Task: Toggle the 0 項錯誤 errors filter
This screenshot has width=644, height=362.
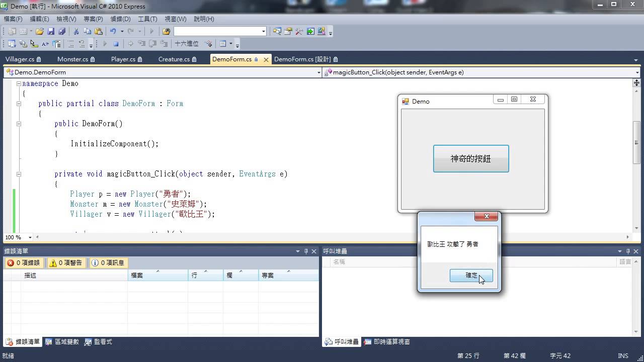Action: 24,262
